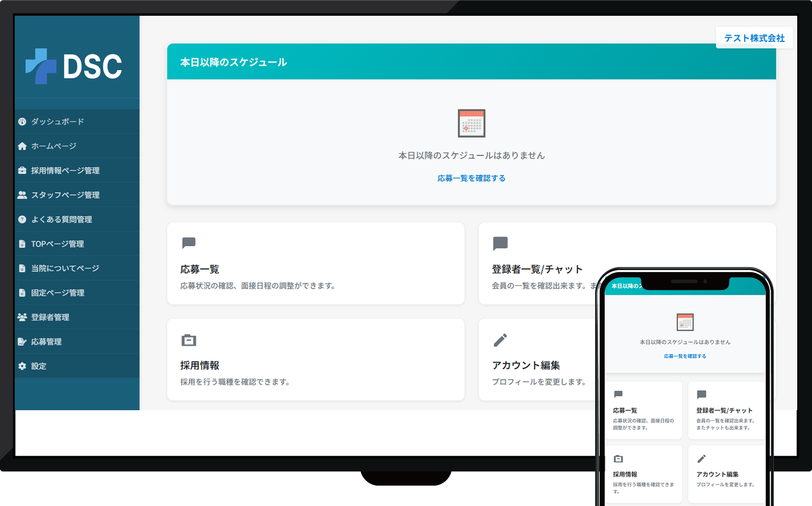Click the briefcase icon beside 採用情報ページ管理
Screen dimensions: 812x506
[x=22, y=171]
